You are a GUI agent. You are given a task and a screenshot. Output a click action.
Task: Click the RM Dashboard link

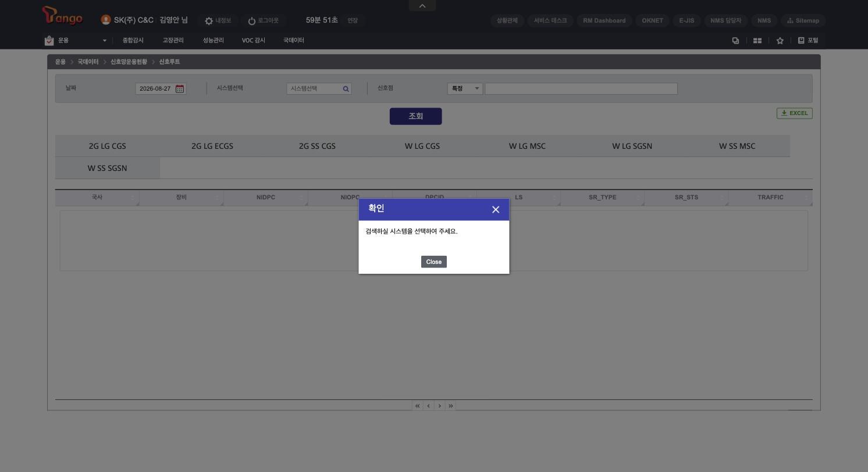coord(604,20)
